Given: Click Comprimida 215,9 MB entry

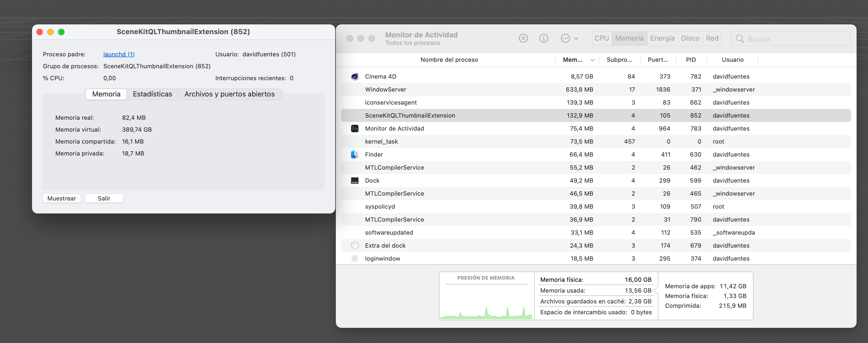Looking at the screenshot, I should [x=706, y=306].
